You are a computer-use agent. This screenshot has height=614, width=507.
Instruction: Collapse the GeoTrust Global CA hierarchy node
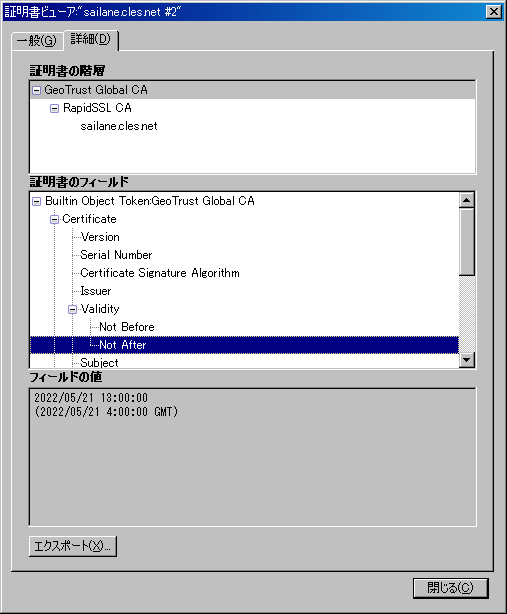[x=36, y=90]
